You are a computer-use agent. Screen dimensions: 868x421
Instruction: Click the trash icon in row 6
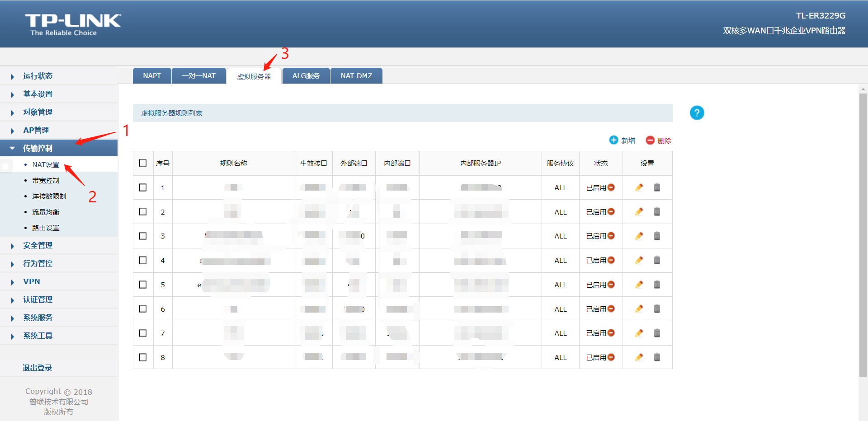[x=657, y=309]
